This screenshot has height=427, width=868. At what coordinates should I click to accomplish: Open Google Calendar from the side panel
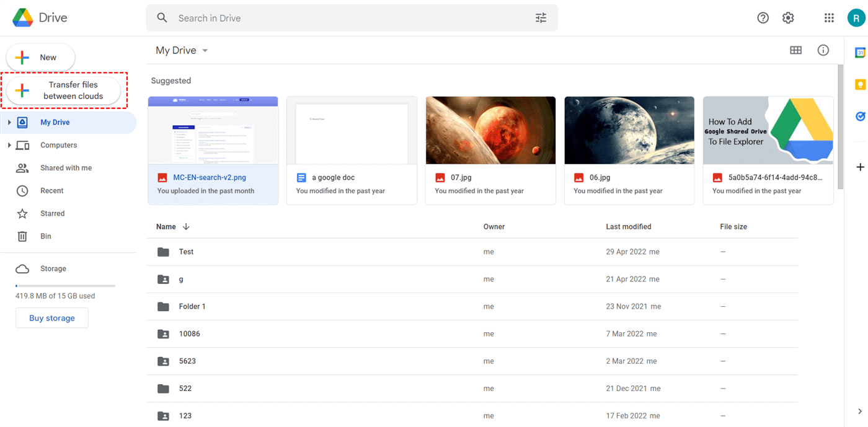pos(861,52)
